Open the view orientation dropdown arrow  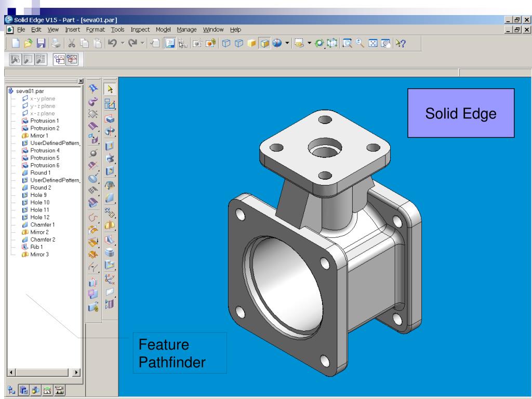tap(287, 43)
